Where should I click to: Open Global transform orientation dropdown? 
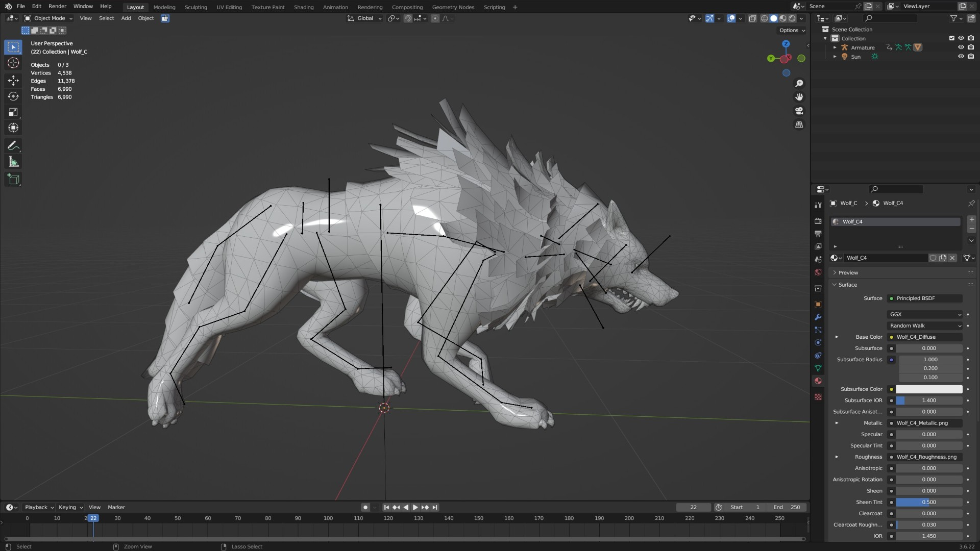(364, 18)
